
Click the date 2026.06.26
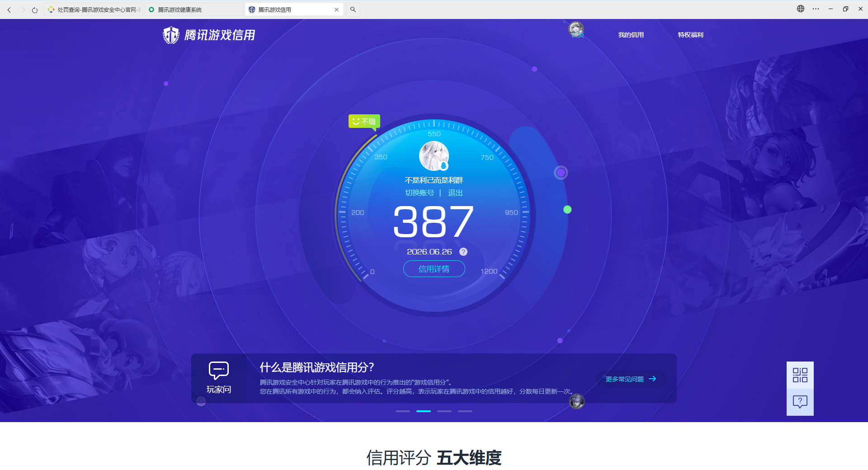429,252
